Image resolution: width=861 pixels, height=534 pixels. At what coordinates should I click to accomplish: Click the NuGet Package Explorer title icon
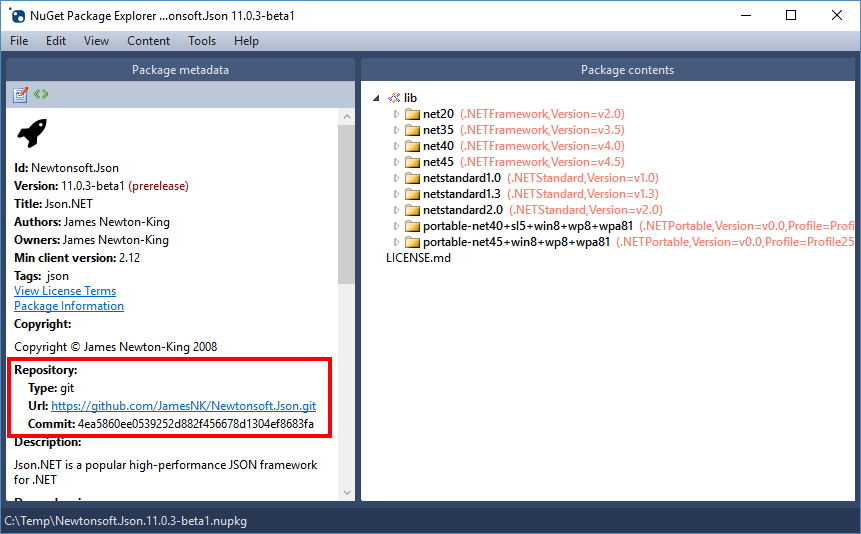click(17, 15)
